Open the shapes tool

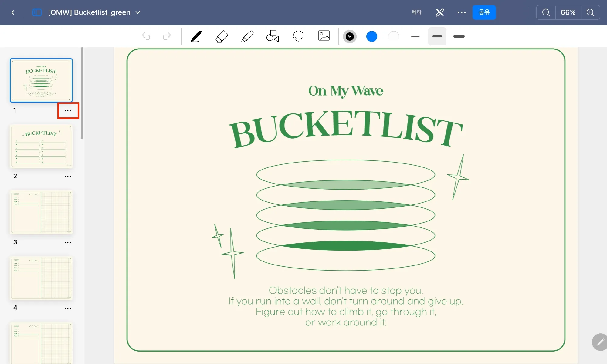(x=273, y=36)
